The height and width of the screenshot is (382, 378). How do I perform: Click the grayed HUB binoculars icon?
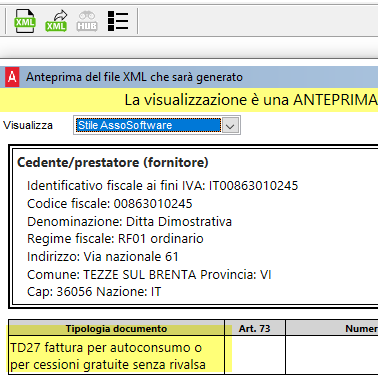click(87, 21)
